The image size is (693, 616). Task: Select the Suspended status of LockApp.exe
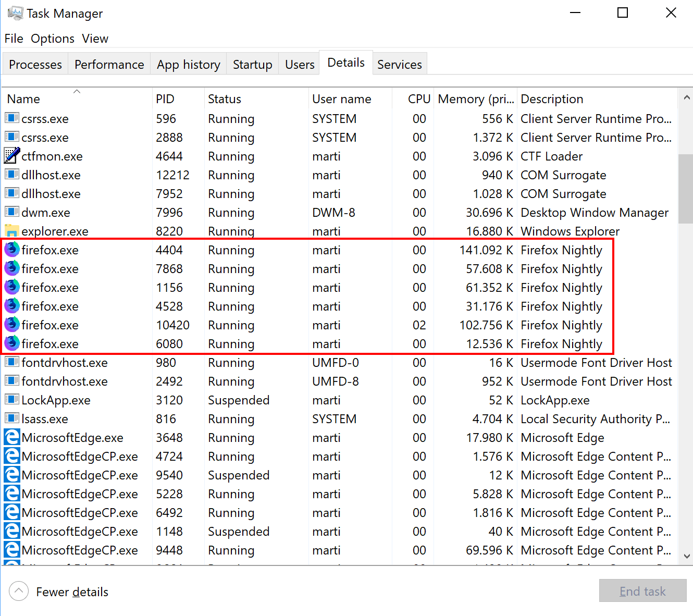pyautogui.click(x=239, y=400)
